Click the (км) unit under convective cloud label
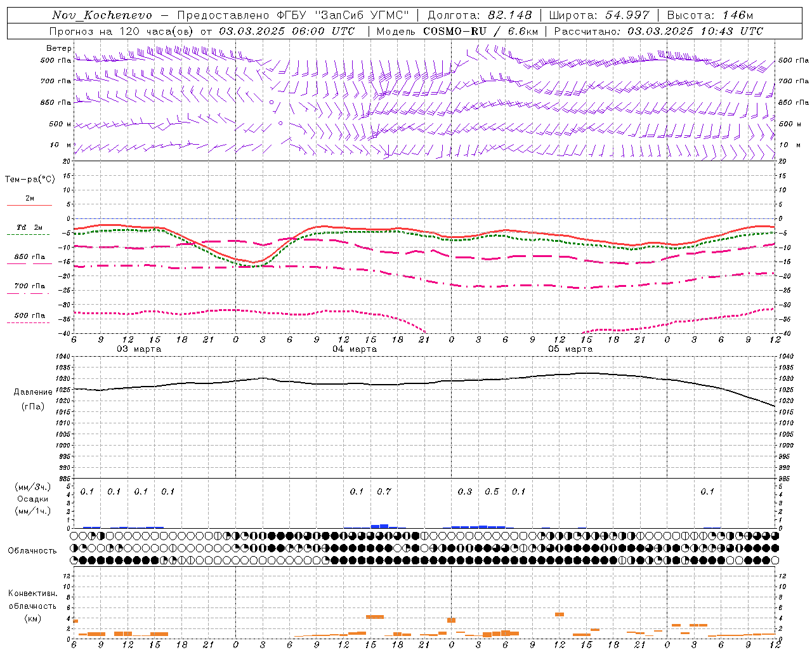Screen dimensions: 812x650 coord(33,618)
